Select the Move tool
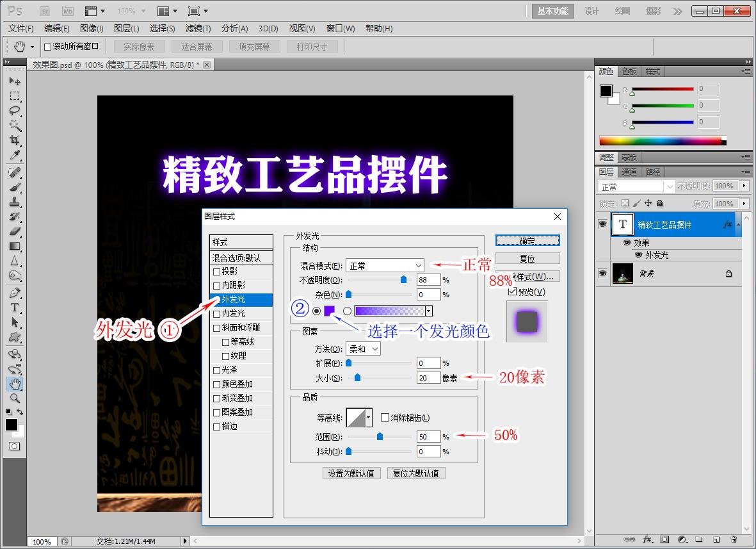This screenshot has width=756, height=549. click(x=14, y=81)
